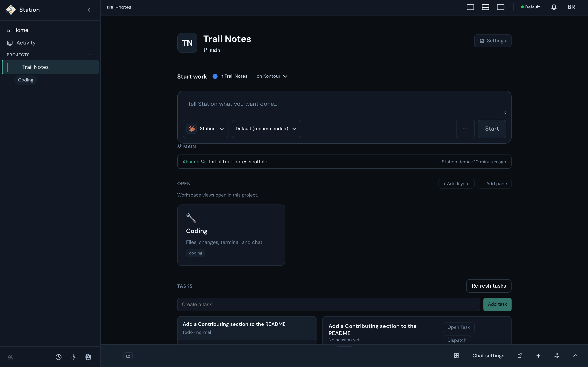The image size is (588, 367).
Task: Add a new project with the plus icon
Action: (90, 55)
